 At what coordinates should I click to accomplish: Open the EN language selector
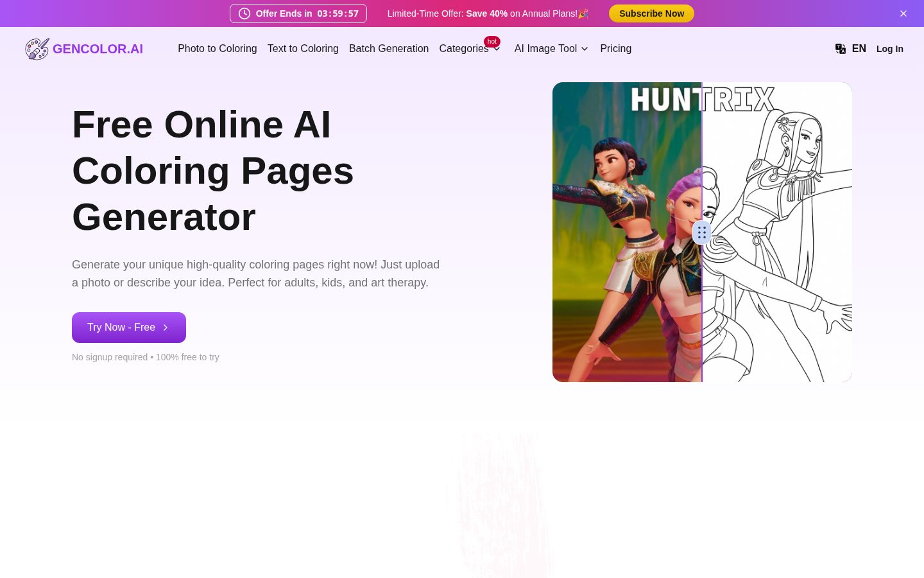click(x=851, y=49)
